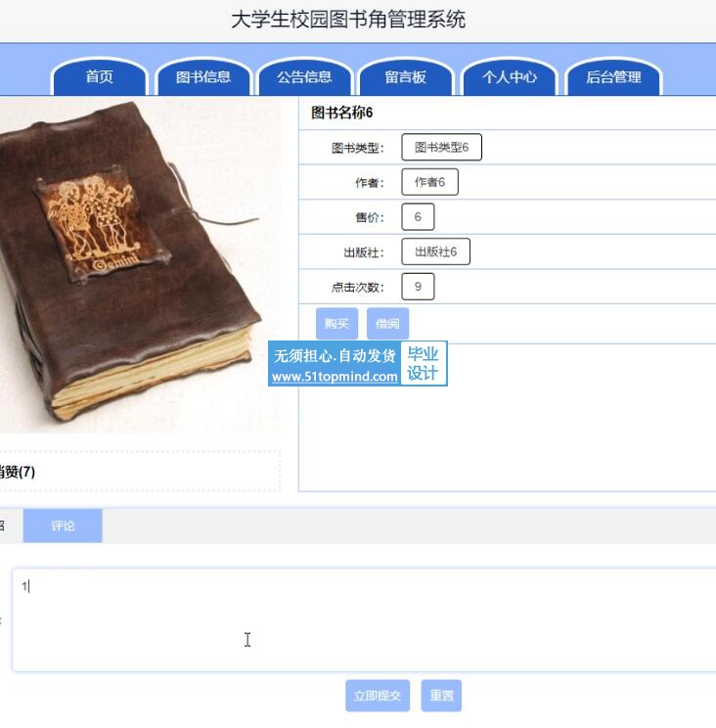Click the 购买 button
This screenshot has width=716, height=728.
(x=336, y=324)
